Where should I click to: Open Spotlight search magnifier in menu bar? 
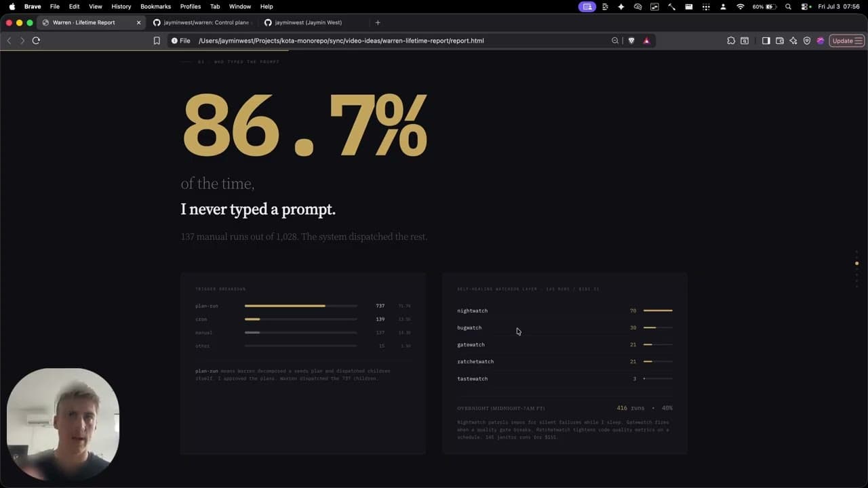[x=788, y=6]
